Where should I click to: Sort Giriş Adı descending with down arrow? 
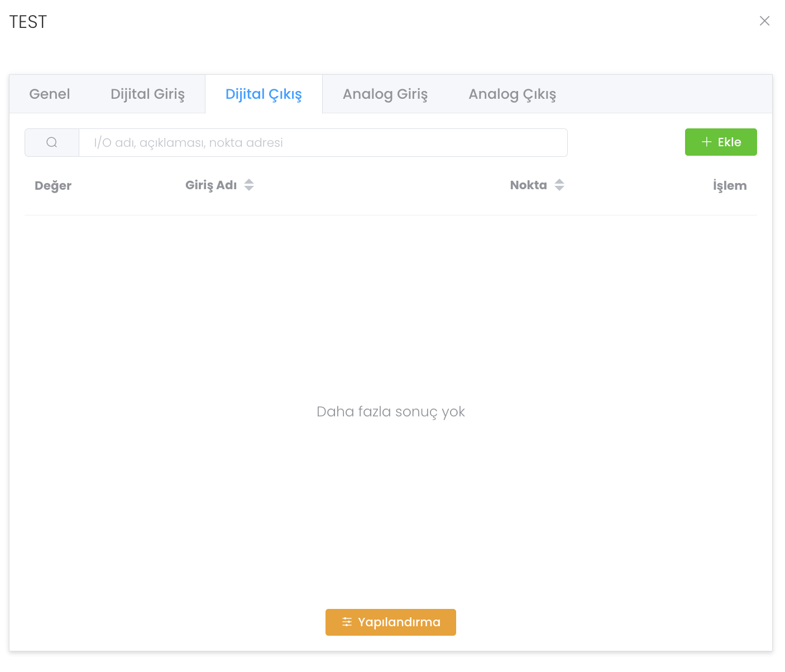[x=249, y=189]
